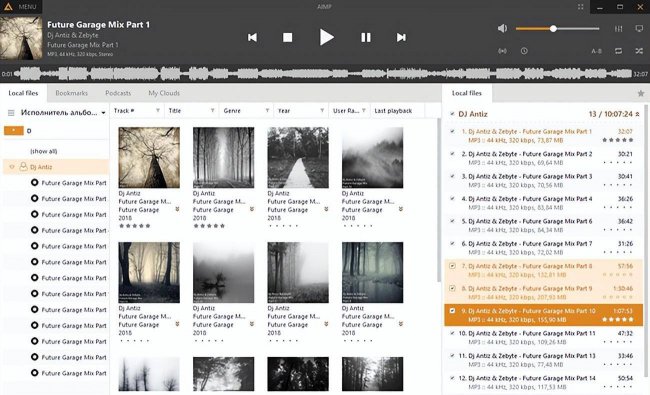Open the radio capture icon
Screen dimensions: 650x395
pyautogui.click(x=502, y=51)
